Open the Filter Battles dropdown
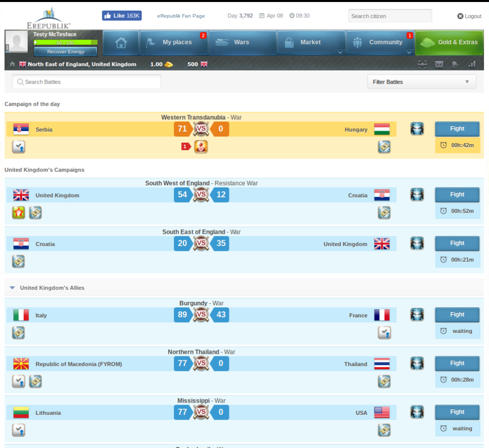 tap(421, 82)
